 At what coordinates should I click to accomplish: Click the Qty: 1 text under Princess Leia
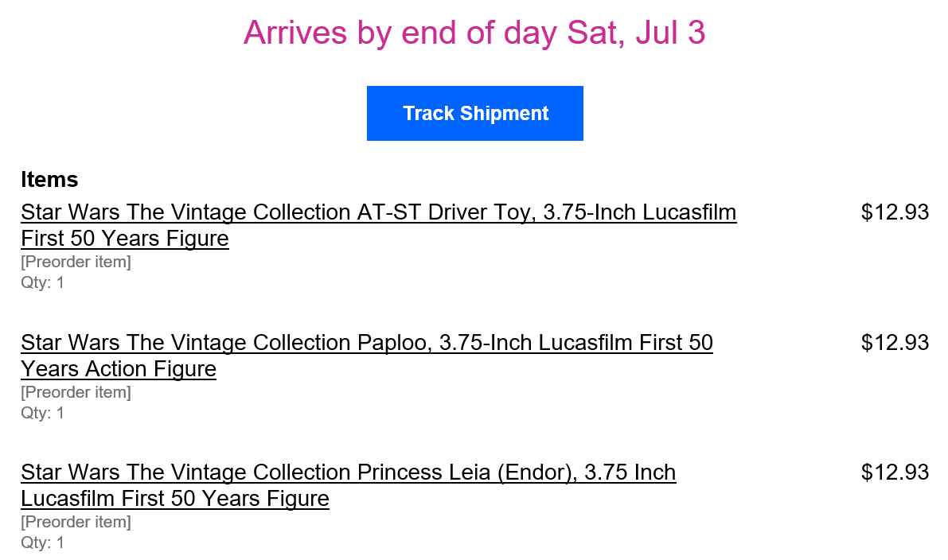(42, 542)
